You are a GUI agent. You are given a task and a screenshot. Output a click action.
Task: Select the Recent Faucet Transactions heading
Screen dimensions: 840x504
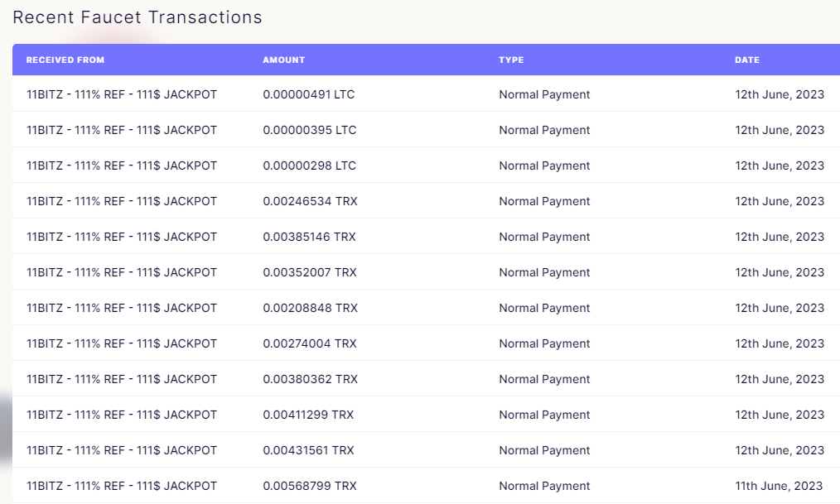[x=138, y=17]
